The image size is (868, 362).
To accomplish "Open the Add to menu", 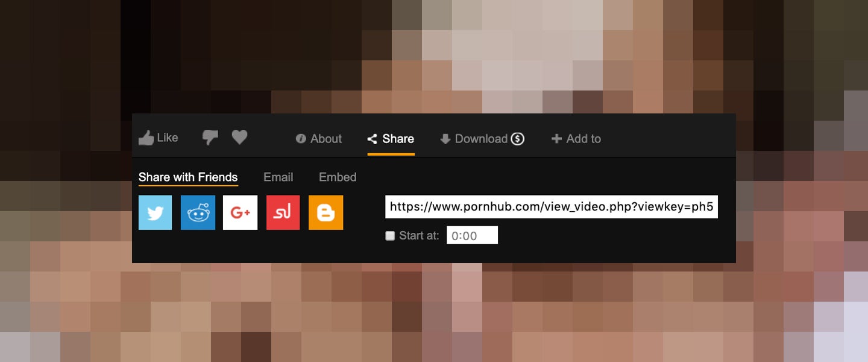I will [576, 139].
